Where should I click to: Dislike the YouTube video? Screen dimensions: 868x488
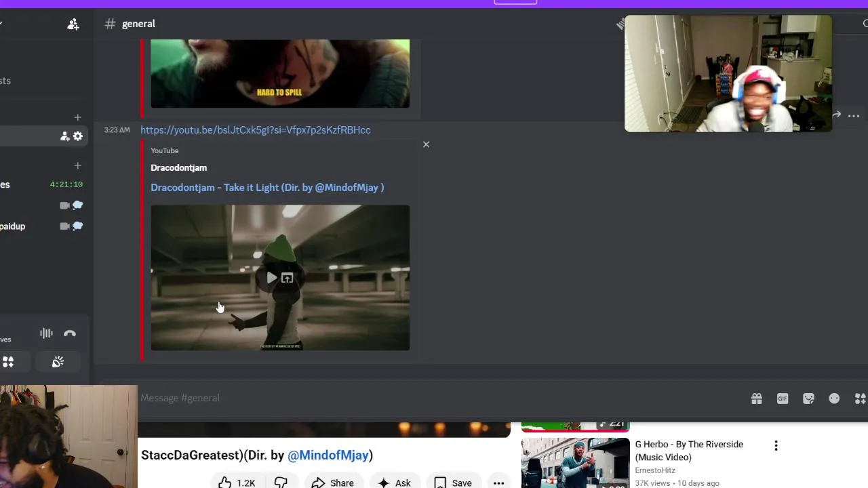(x=281, y=483)
